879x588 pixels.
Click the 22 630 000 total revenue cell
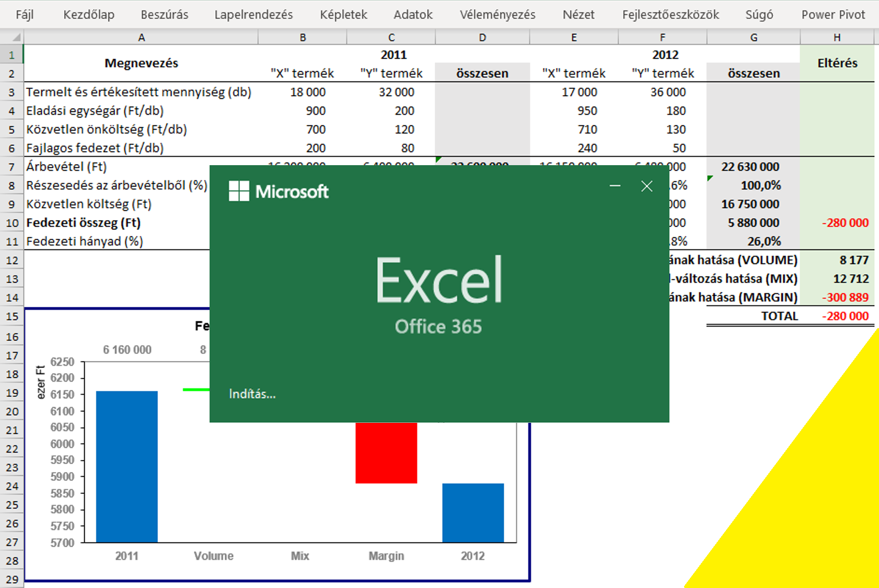(754, 167)
